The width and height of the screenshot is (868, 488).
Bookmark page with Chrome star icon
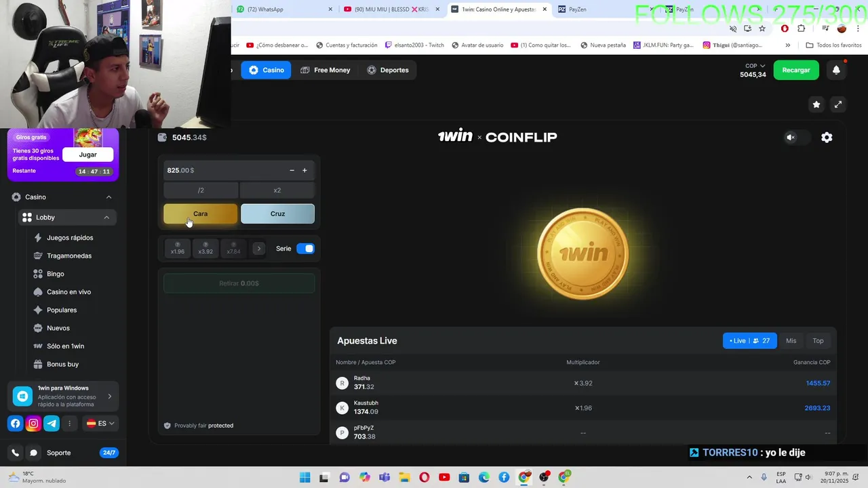coord(762,28)
